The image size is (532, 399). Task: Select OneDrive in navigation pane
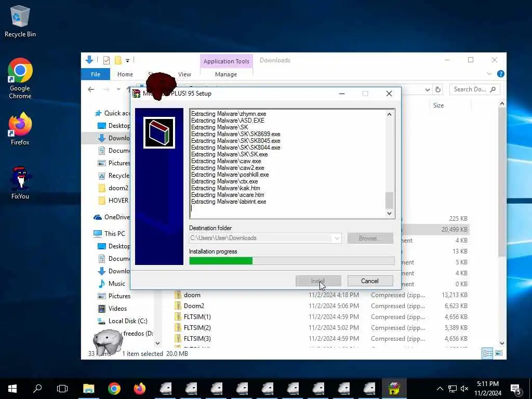(x=112, y=217)
